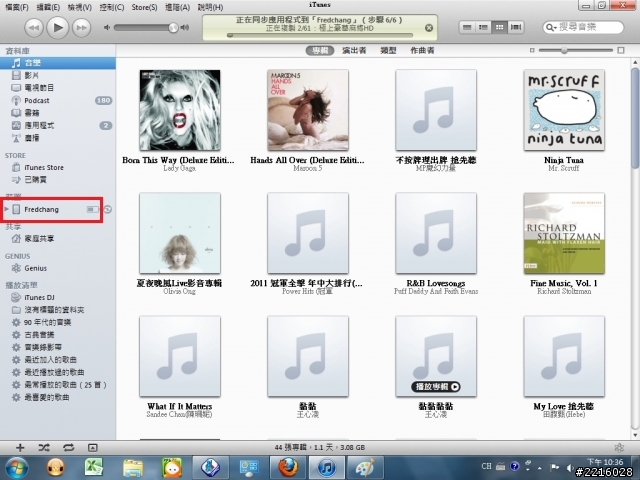Switch to song list view
The image size is (640, 480).
[467, 27]
